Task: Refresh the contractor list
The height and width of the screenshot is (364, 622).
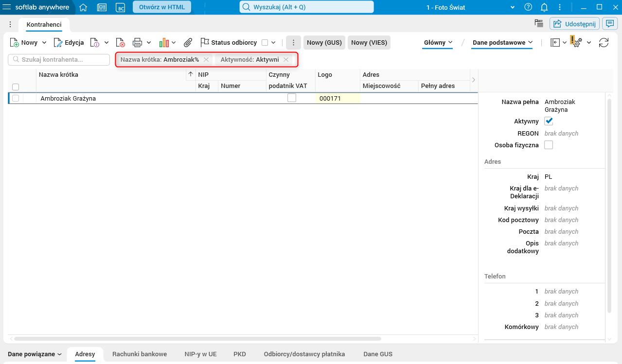Action: tap(604, 43)
